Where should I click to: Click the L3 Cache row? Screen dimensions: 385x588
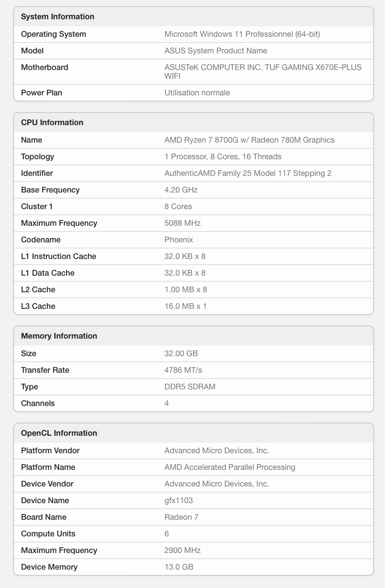click(192, 306)
